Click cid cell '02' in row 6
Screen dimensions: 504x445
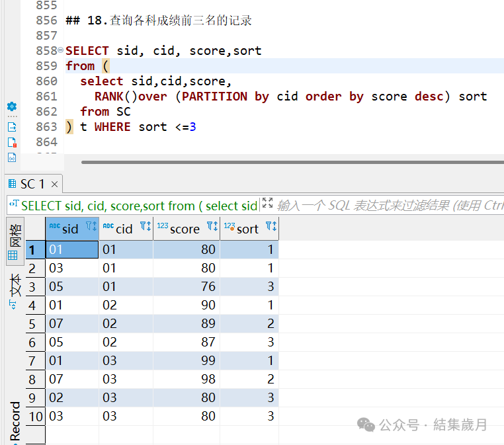(x=126, y=343)
